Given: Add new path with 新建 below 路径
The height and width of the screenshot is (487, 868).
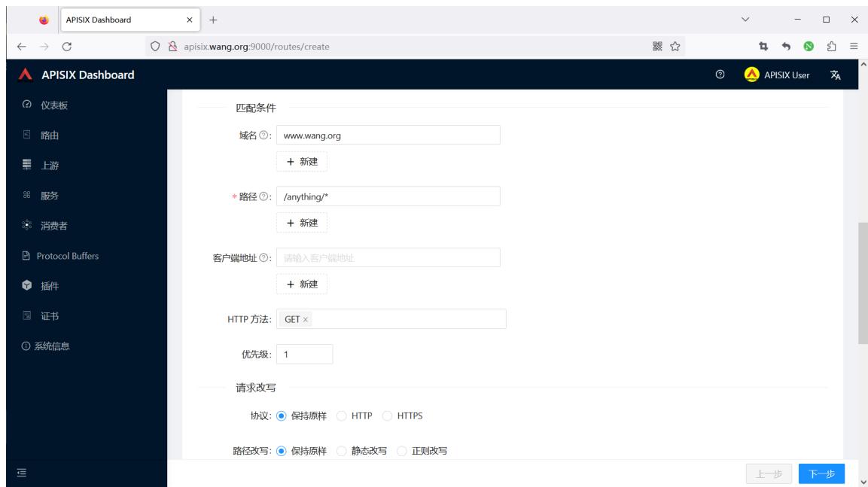Looking at the screenshot, I should pos(302,223).
